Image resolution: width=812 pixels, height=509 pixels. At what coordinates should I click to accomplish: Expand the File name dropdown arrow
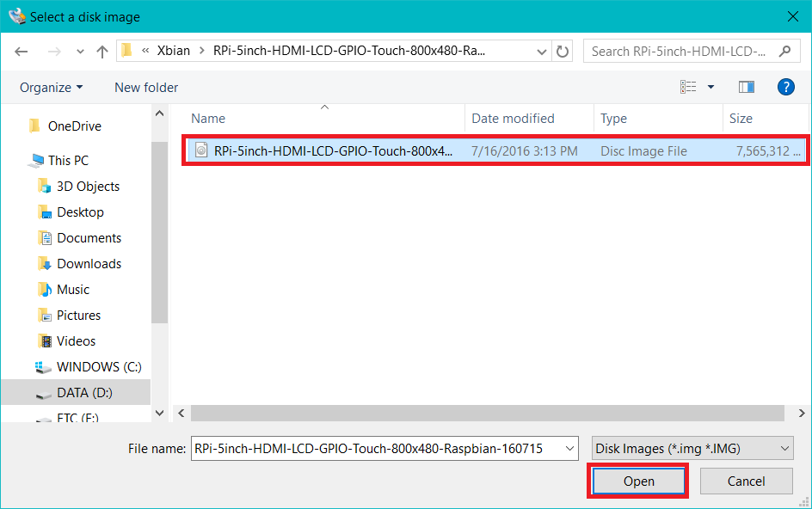click(x=570, y=449)
